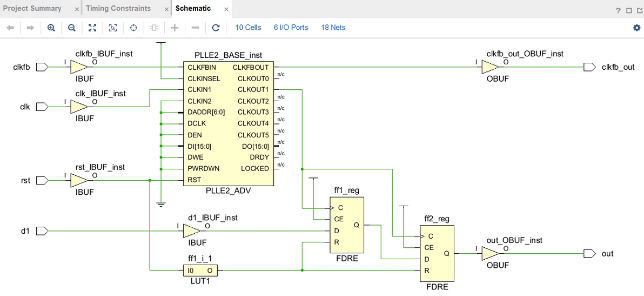
Task: Click the Collapse minus toolbar button
Action: pyautogui.click(x=196, y=28)
